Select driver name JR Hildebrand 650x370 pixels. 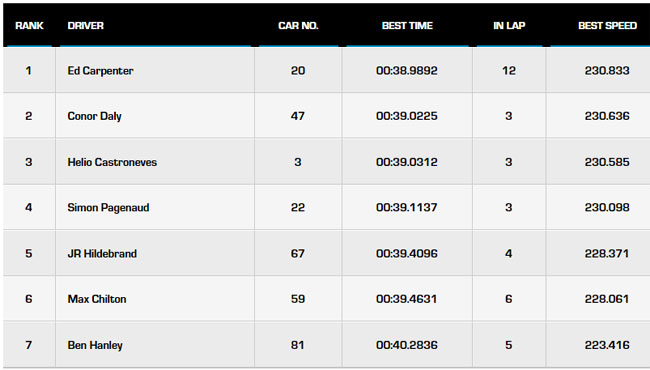click(102, 254)
